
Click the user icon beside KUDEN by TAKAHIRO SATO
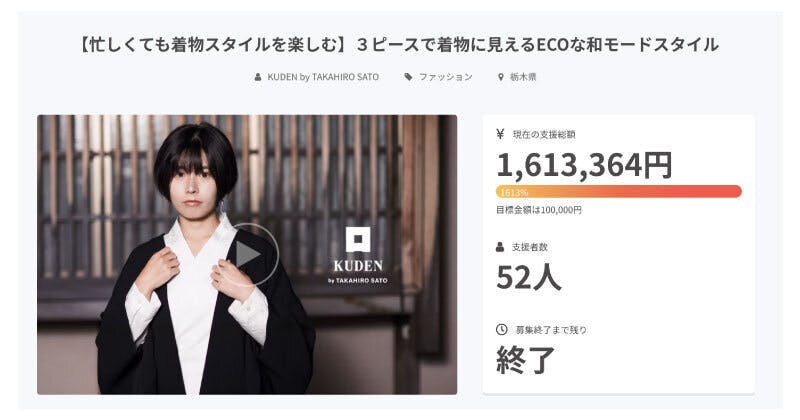(x=258, y=77)
